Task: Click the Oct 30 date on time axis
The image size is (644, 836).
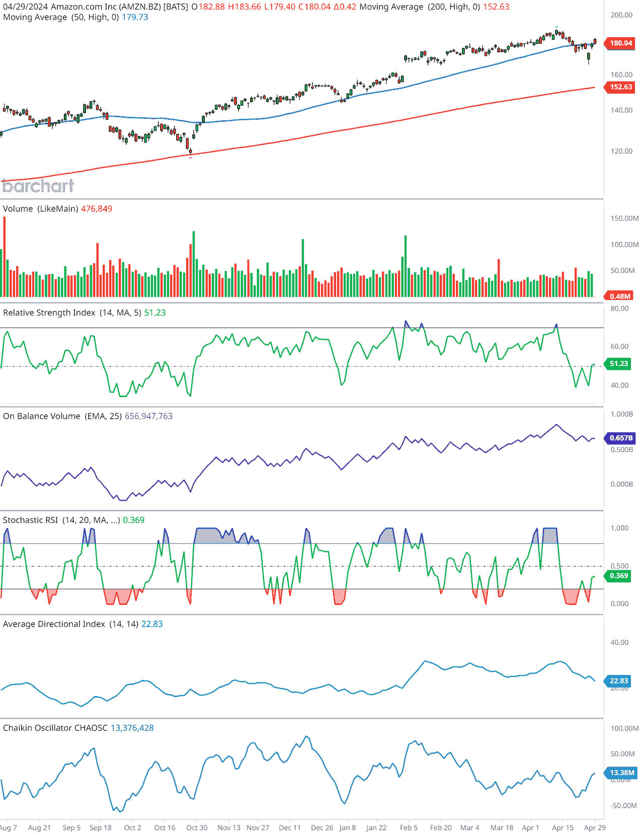Action: (197, 827)
